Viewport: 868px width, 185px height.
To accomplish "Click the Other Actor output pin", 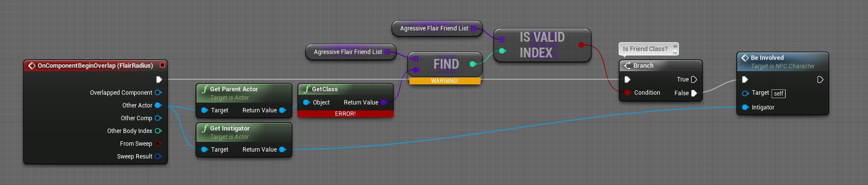I will (158, 106).
